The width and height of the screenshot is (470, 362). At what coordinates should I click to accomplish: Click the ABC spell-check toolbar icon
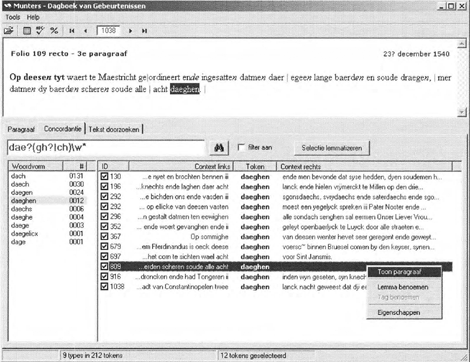[x=40, y=30]
